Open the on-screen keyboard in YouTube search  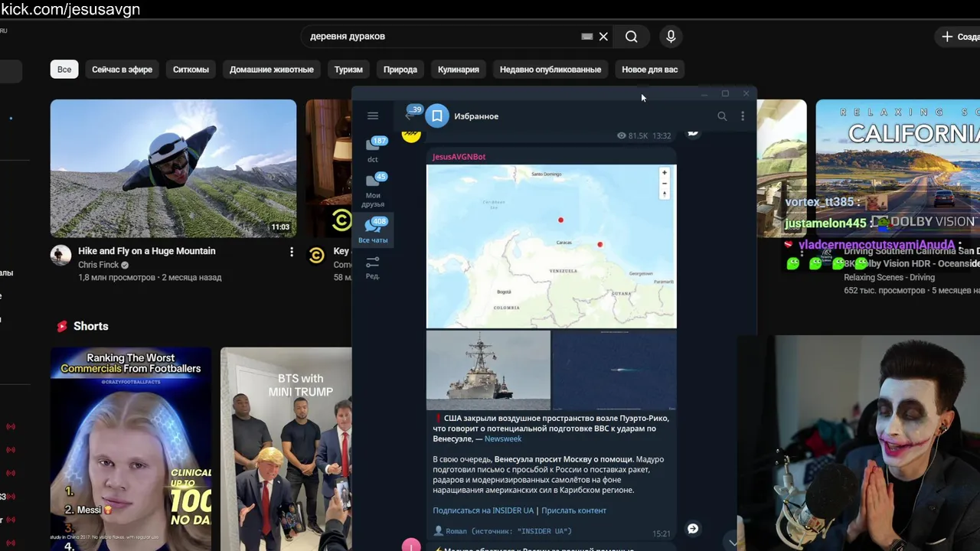pos(587,37)
